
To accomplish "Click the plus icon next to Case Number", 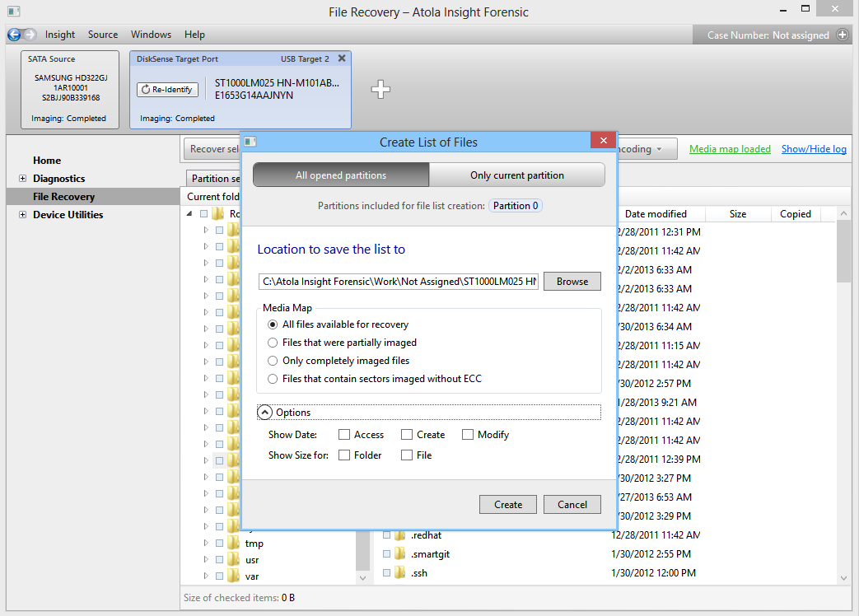I will pos(843,35).
